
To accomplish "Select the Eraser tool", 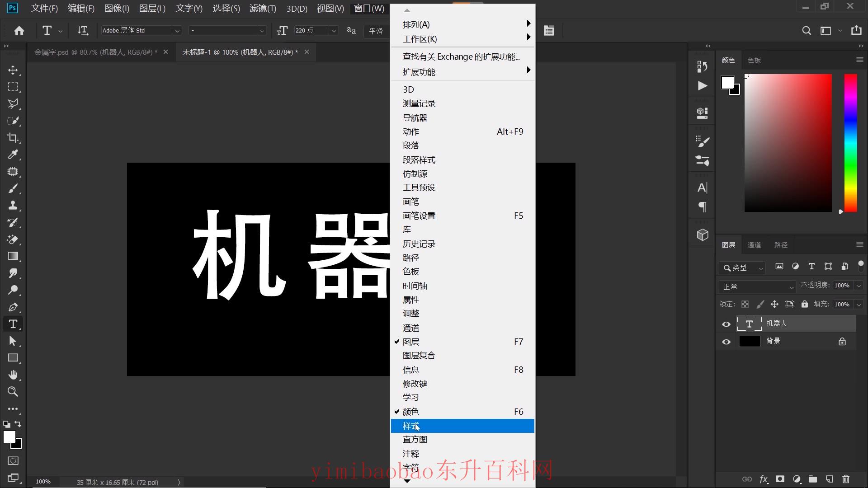I will click(13, 239).
